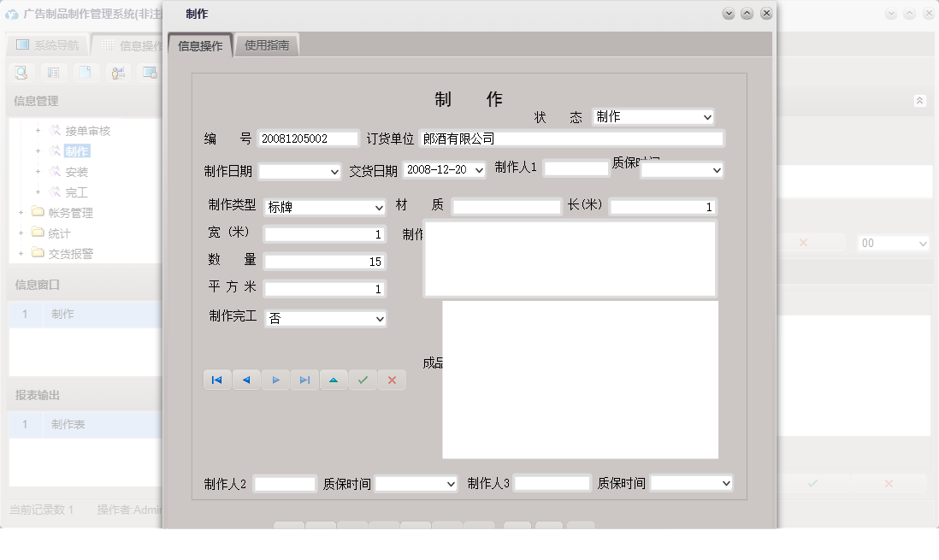The width and height of the screenshot is (939, 560).
Task: Collapse the 制作 dialog with the chevron
Action: pyautogui.click(x=747, y=14)
